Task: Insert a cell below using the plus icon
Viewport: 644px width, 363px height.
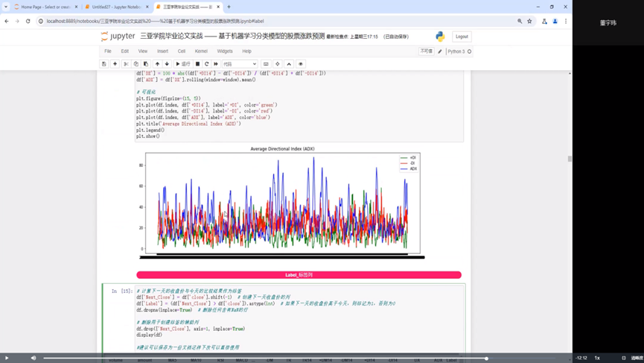Action: (115, 64)
